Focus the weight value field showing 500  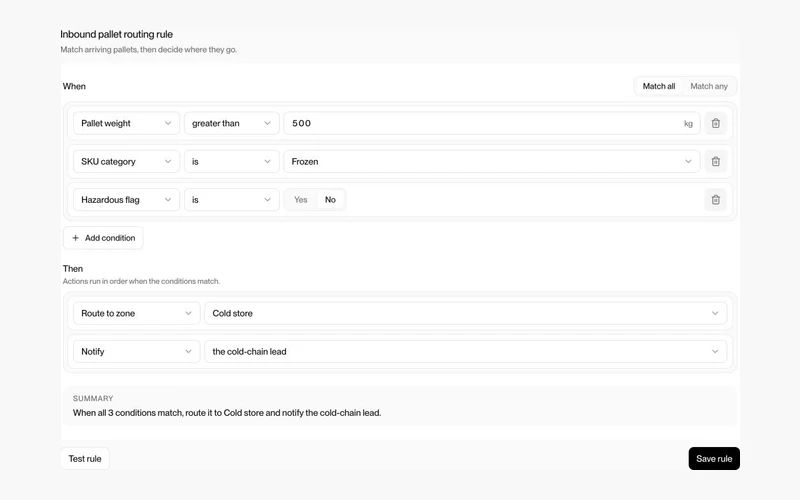pyautogui.click(x=492, y=123)
